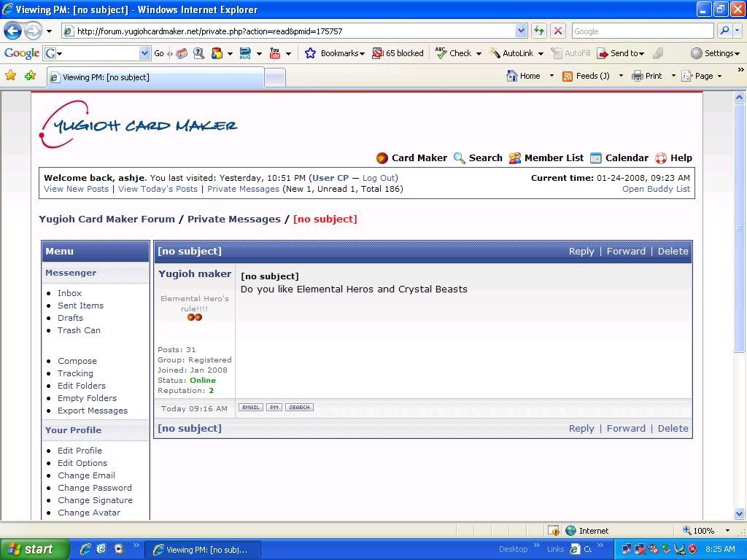Switch to the Viewing PM browser tab
This screenshot has height=560, width=747.
tap(153, 77)
